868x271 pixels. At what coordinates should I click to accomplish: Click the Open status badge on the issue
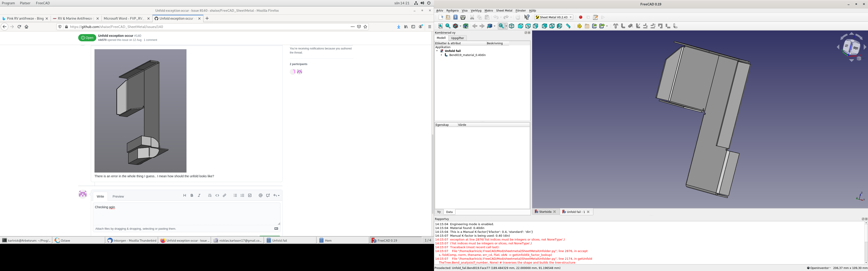point(87,37)
